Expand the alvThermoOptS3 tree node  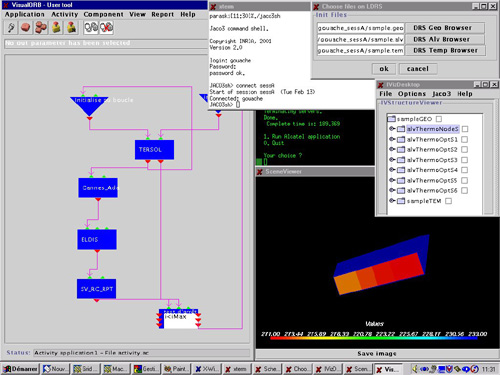tap(392, 160)
